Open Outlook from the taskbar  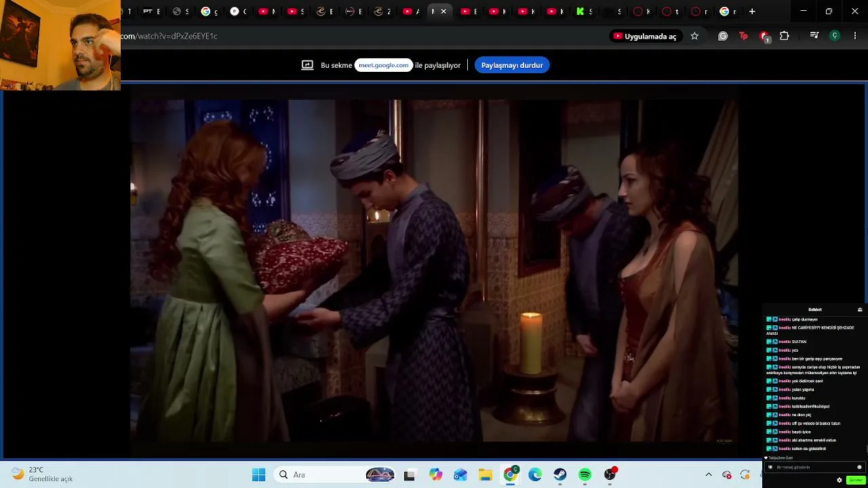tap(460, 475)
